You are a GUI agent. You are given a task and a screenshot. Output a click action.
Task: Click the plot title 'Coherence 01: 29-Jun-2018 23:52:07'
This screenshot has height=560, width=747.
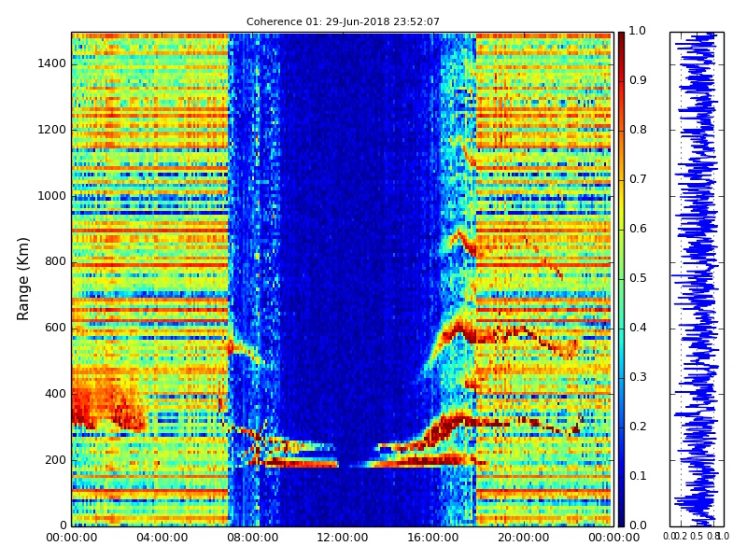tap(343, 21)
